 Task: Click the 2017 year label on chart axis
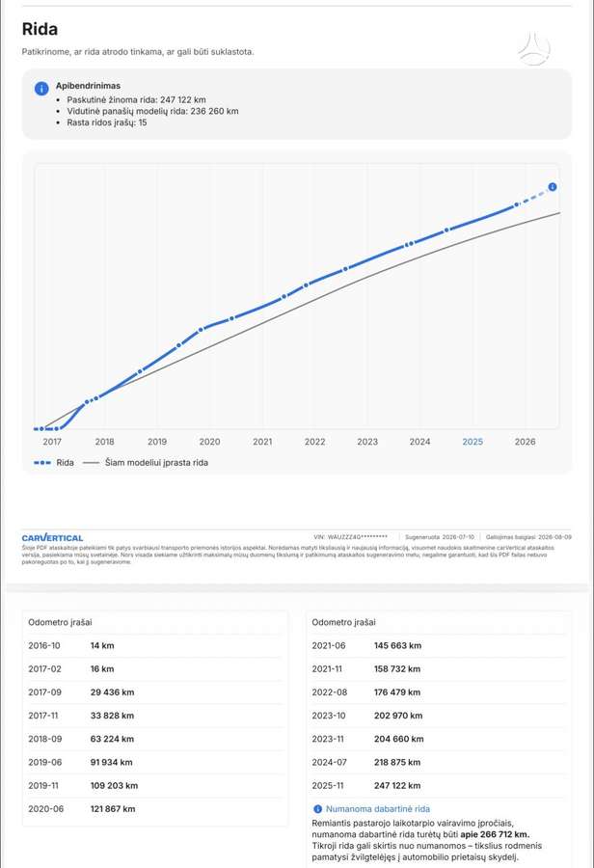52,442
